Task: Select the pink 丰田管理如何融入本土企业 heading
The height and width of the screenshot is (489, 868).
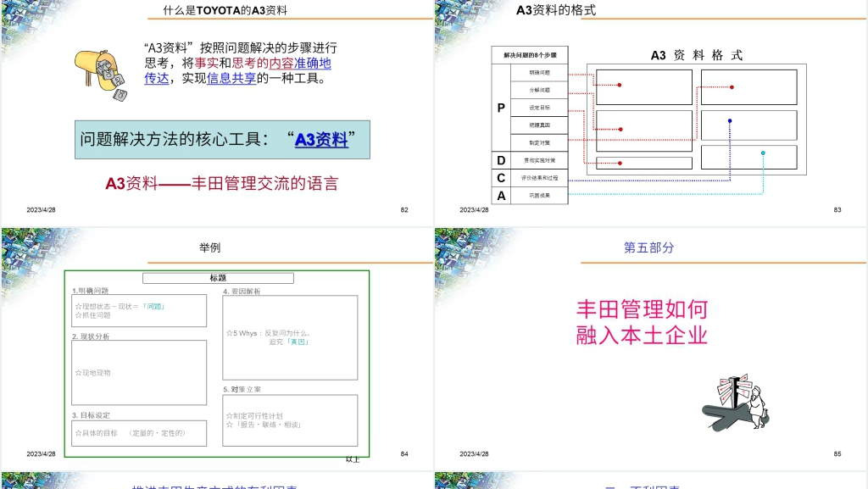Action: click(x=642, y=322)
